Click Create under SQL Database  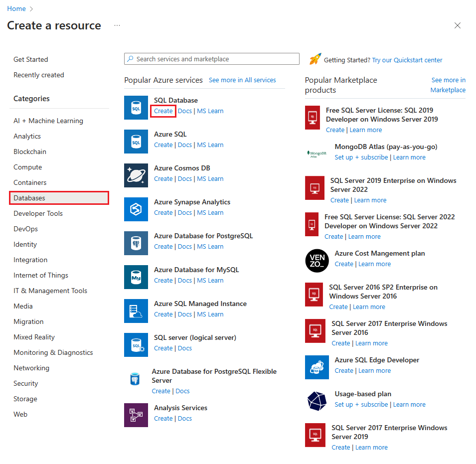[x=163, y=111]
